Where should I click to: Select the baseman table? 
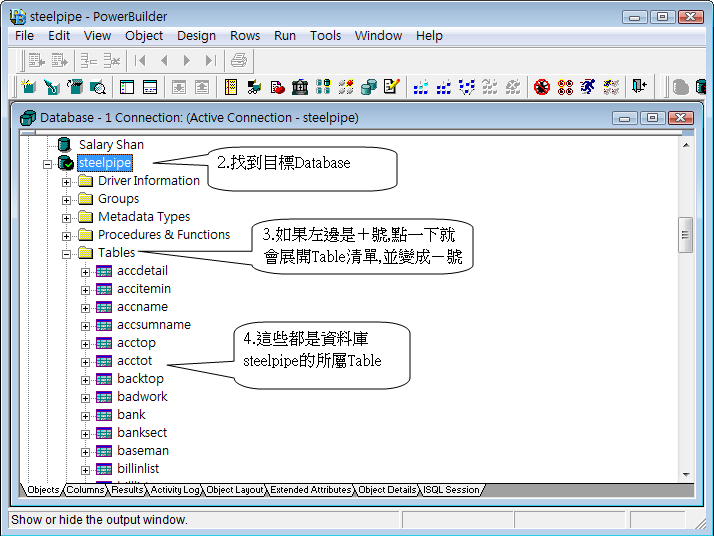(x=143, y=451)
